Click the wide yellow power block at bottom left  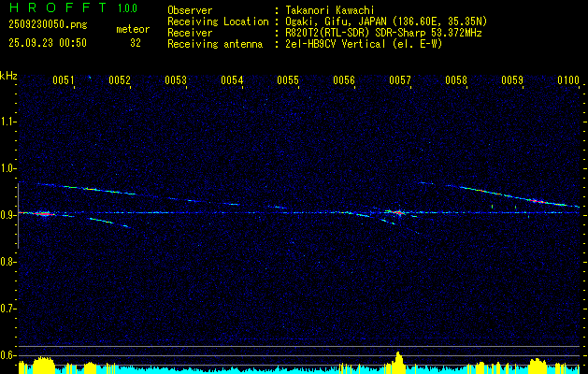tap(44, 365)
